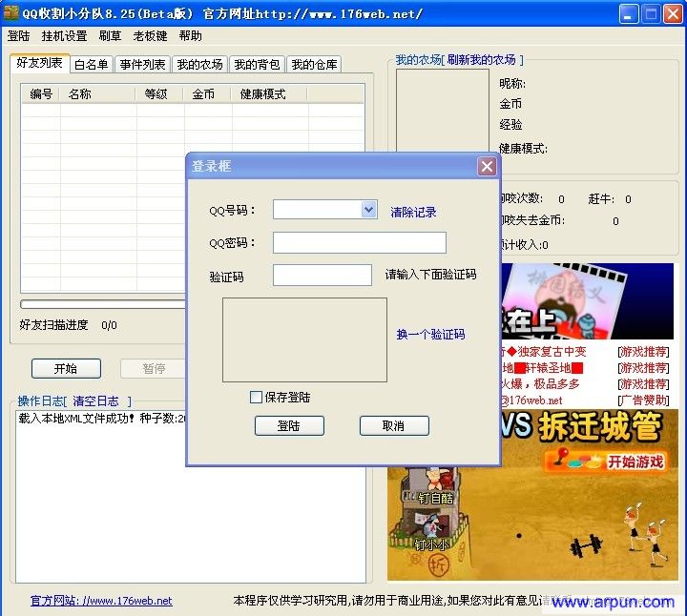Click the 开始 button
Image resolution: width=687 pixels, height=616 pixels.
click(66, 369)
